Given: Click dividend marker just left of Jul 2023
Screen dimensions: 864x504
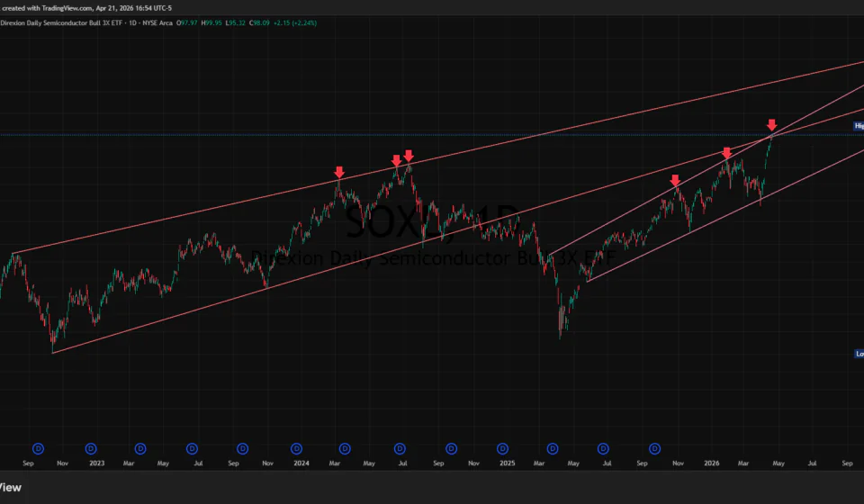Looking at the screenshot, I should pos(192,449).
